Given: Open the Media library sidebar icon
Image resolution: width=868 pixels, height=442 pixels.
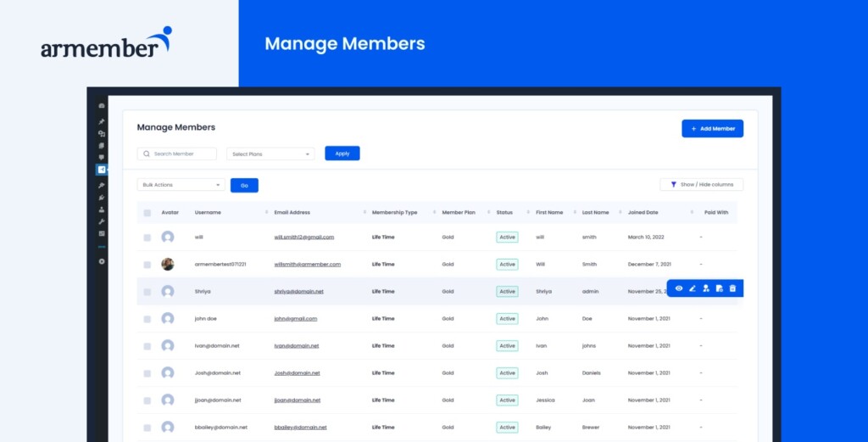Looking at the screenshot, I should (102, 133).
